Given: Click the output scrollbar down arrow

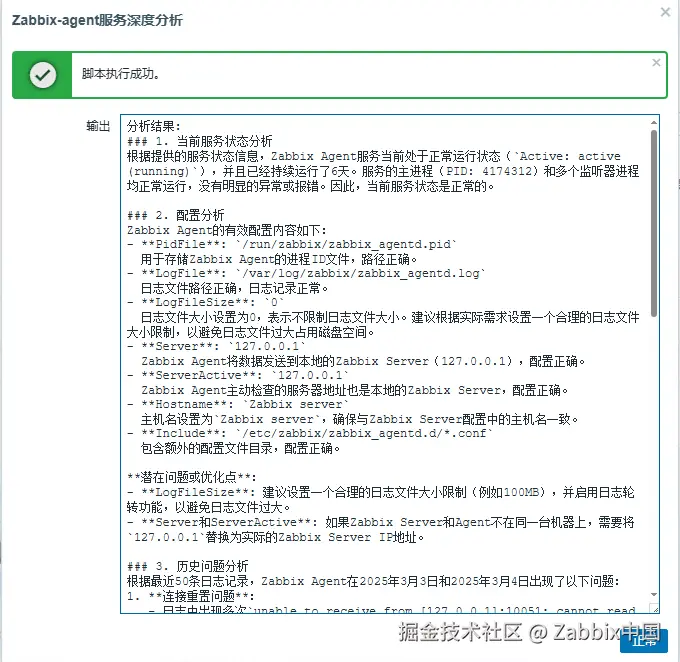Looking at the screenshot, I should coord(654,595).
